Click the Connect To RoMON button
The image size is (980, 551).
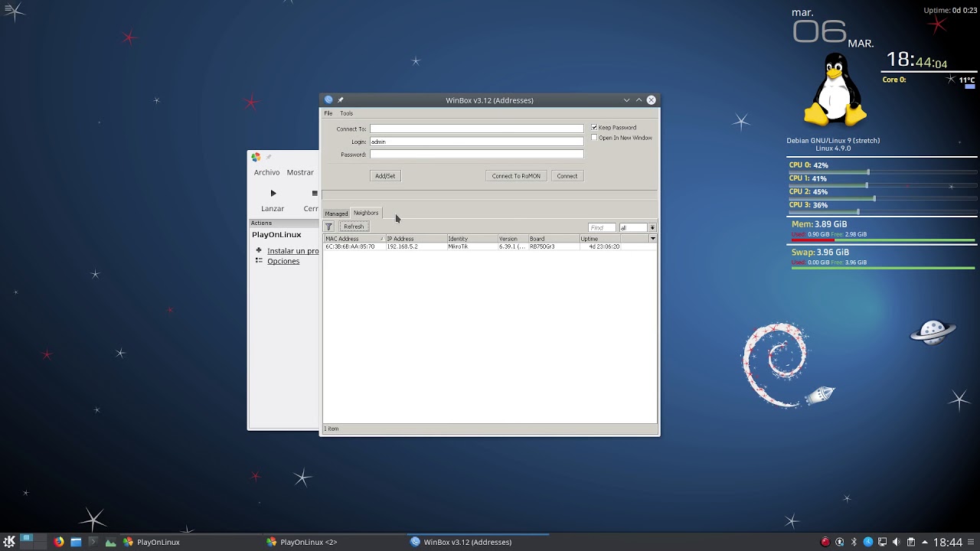click(x=516, y=176)
